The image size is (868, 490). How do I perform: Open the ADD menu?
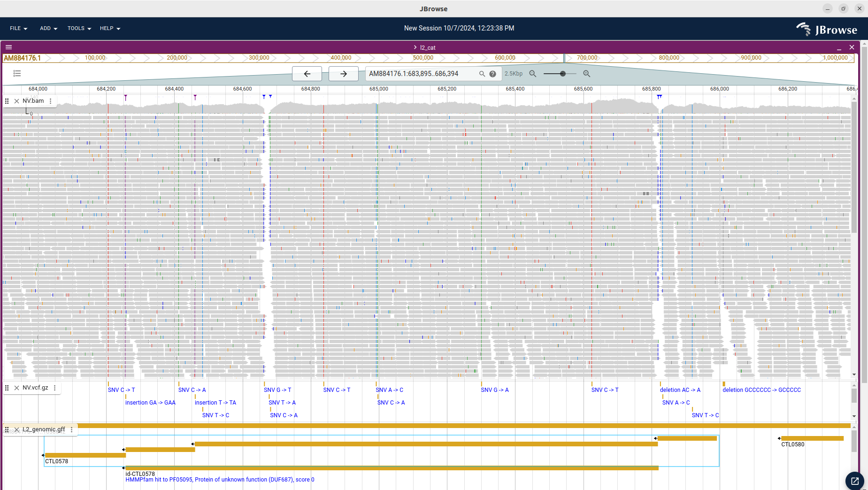(48, 28)
